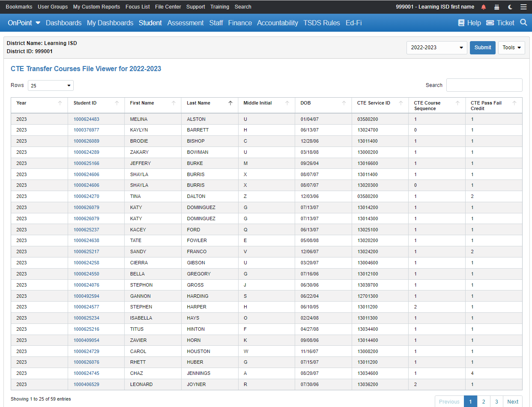This screenshot has height=407, width=532.
Task: Open the hamburger menu icon
Action: point(523,7)
